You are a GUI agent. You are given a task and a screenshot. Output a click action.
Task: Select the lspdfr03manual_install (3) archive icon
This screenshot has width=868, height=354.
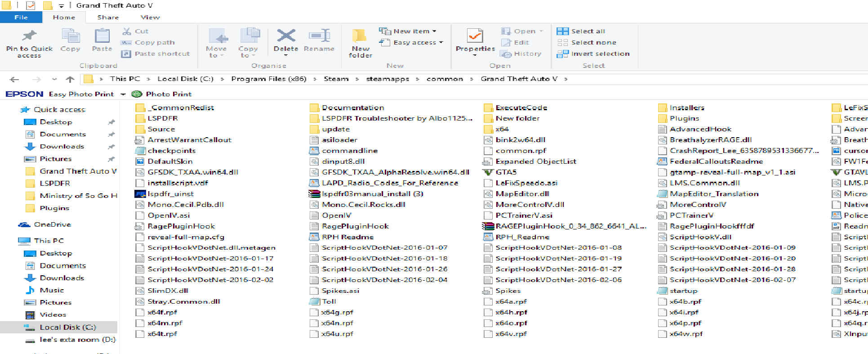314,194
